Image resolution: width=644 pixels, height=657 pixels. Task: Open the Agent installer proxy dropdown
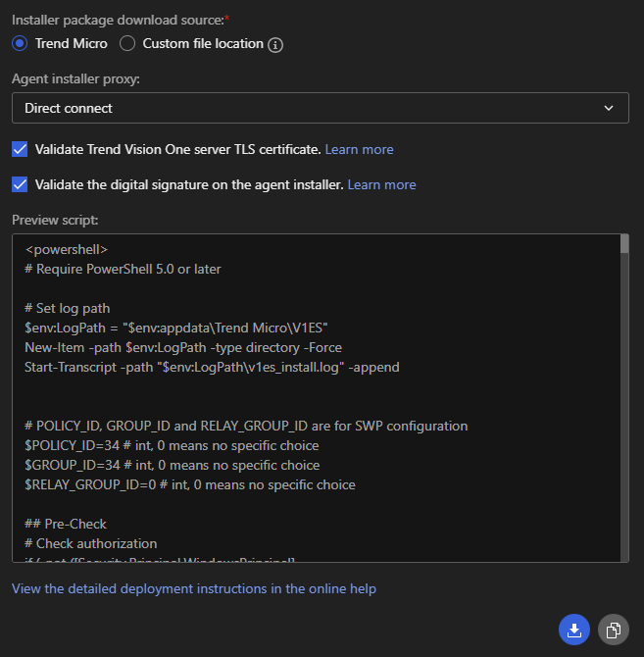[320, 108]
